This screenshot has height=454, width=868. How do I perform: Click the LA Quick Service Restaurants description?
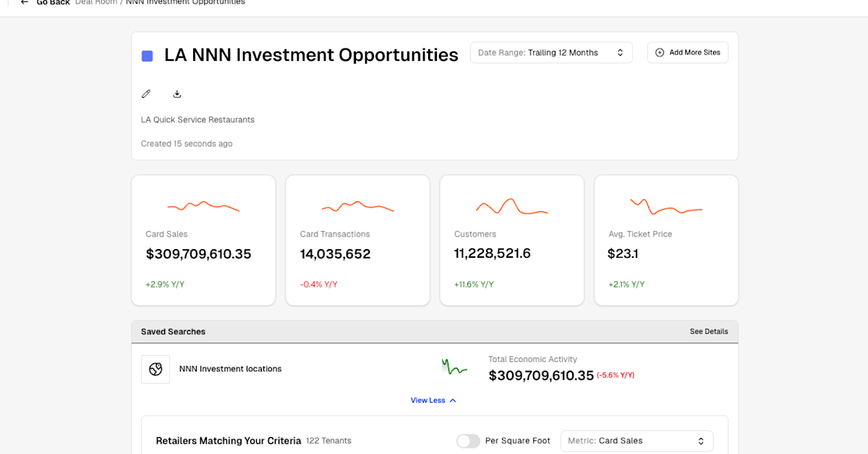(197, 119)
